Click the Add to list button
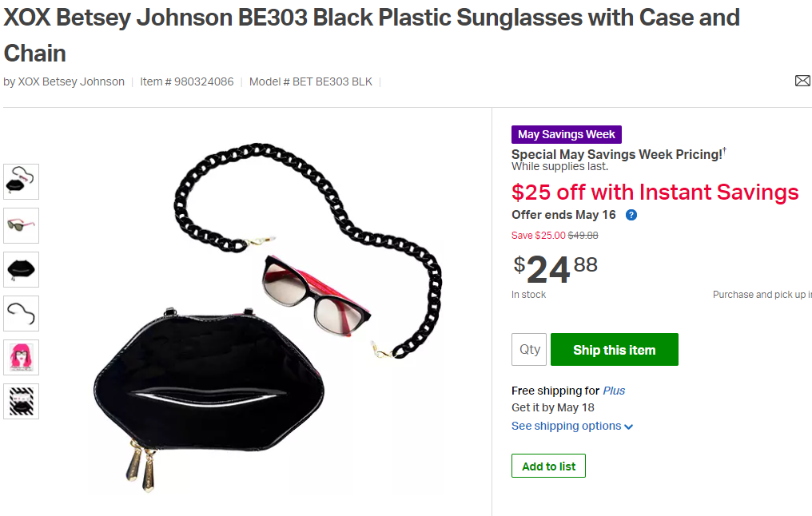 tap(548, 466)
